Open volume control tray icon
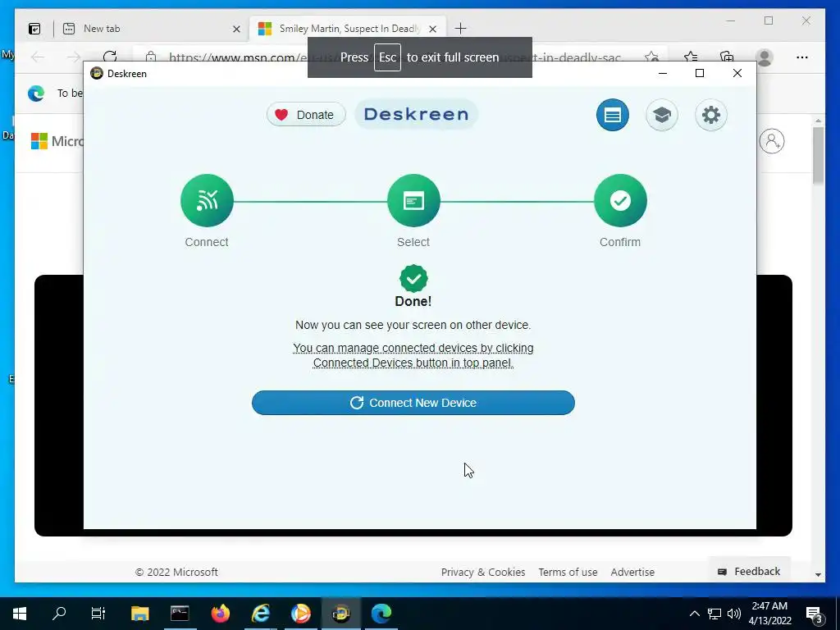 click(734, 614)
